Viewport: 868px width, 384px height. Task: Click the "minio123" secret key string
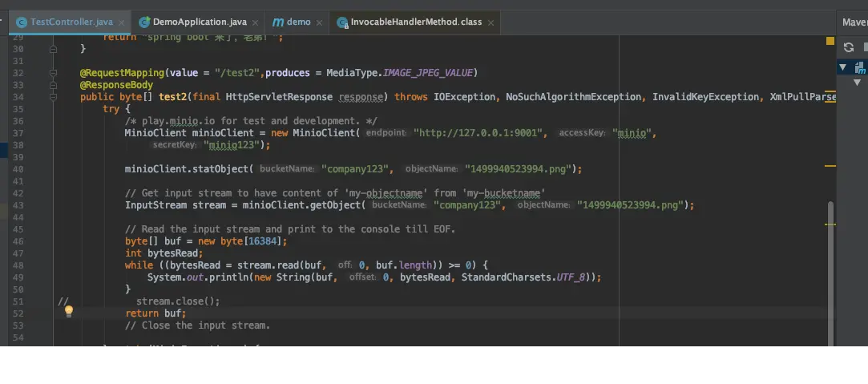(x=232, y=146)
